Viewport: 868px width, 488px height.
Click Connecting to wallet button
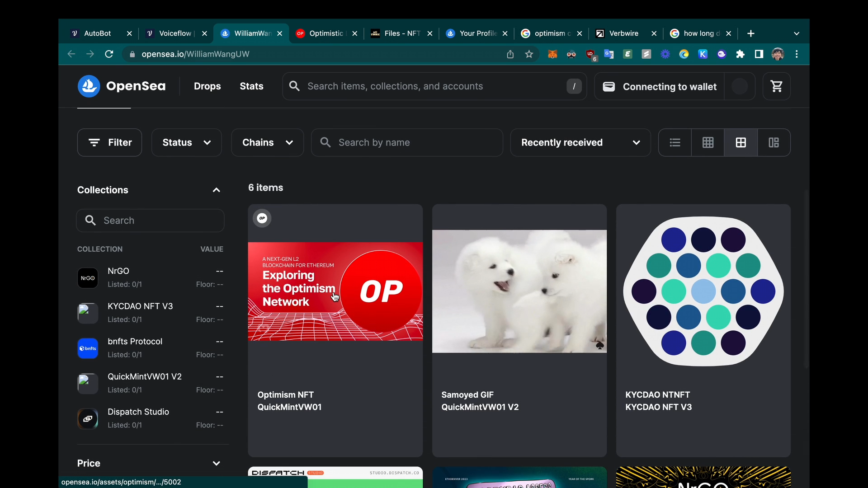click(659, 86)
